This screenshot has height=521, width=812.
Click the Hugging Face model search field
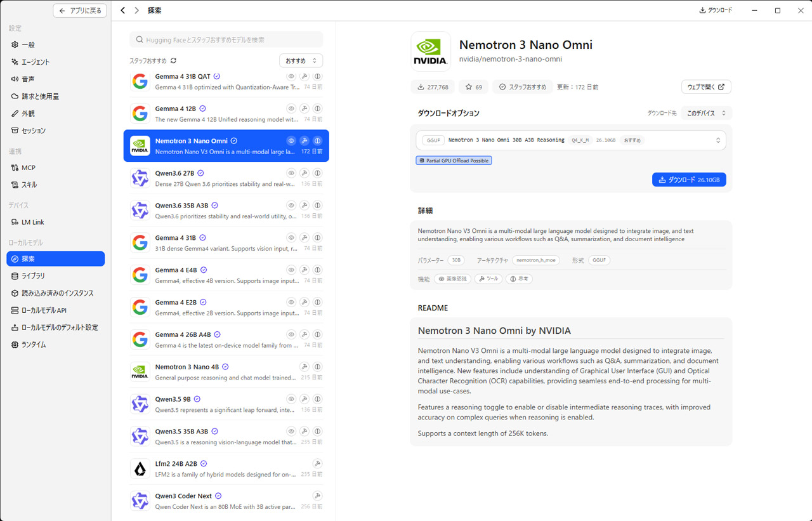coord(226,39)
